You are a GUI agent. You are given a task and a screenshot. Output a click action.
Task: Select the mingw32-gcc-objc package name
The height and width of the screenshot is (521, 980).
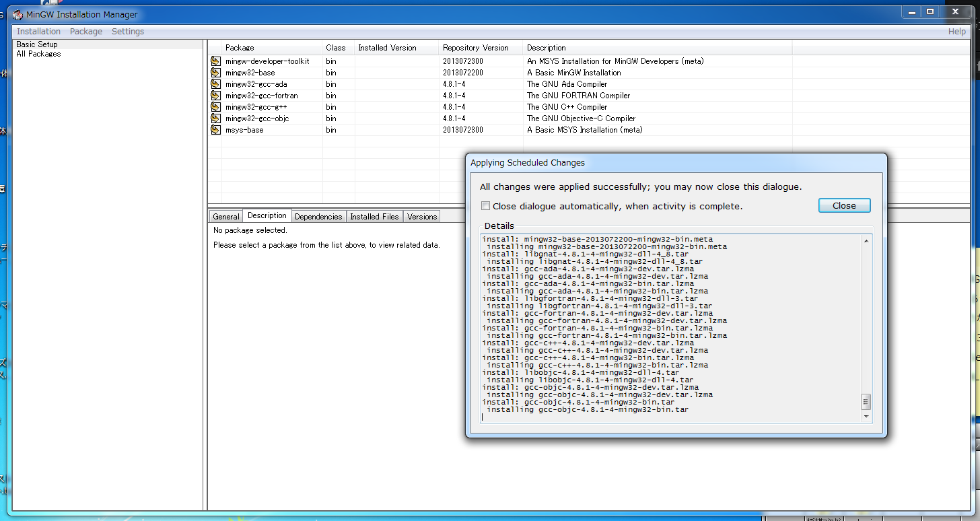(x=257, y=118)
